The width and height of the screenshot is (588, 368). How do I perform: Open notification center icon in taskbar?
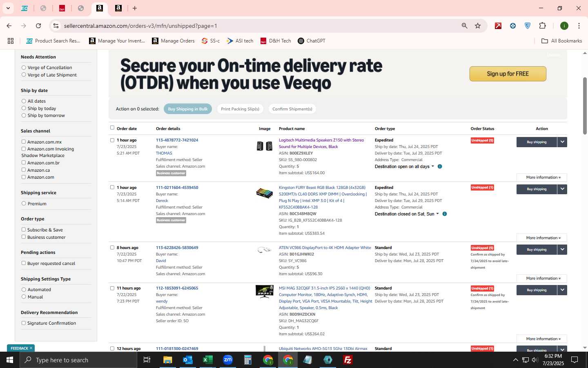575,360
